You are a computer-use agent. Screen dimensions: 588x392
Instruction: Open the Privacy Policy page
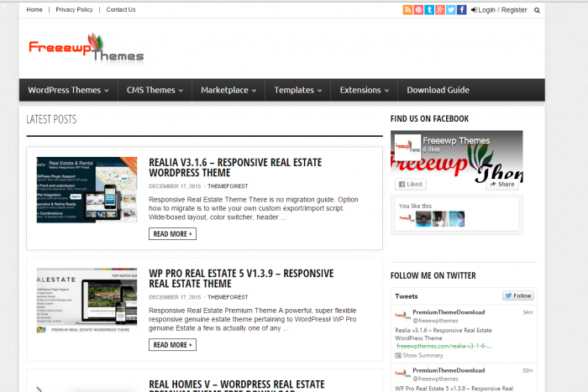74,10
